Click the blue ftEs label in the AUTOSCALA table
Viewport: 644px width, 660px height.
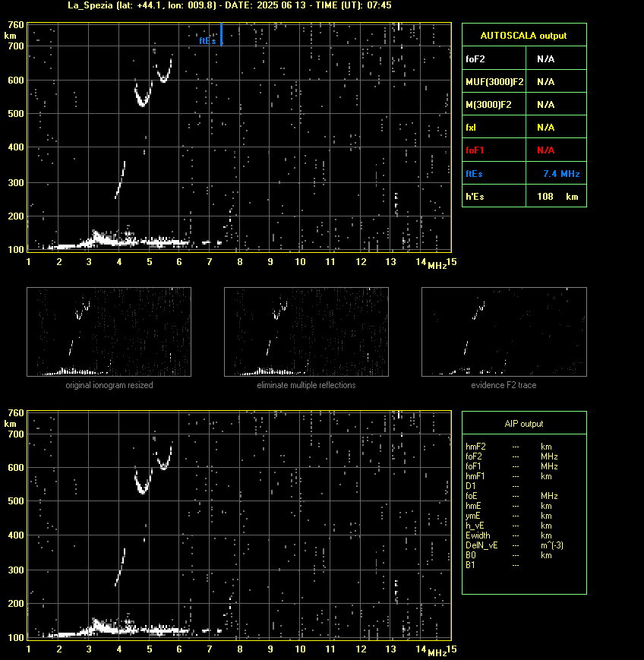[x=474, y=174]
